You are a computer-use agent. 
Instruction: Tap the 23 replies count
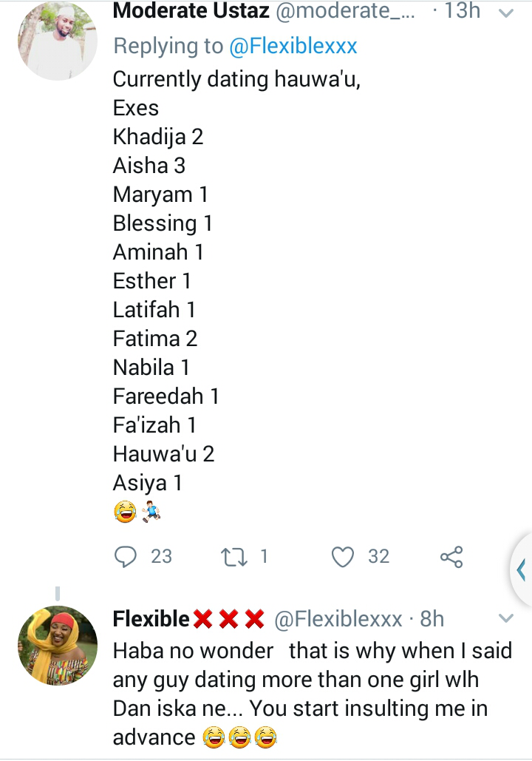[x=161, y=557]
